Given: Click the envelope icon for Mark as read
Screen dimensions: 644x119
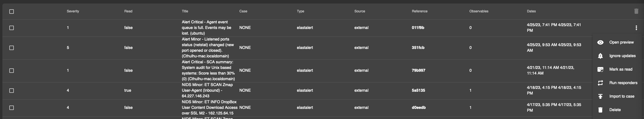Looking at the screenshot, I should (600, 69).
